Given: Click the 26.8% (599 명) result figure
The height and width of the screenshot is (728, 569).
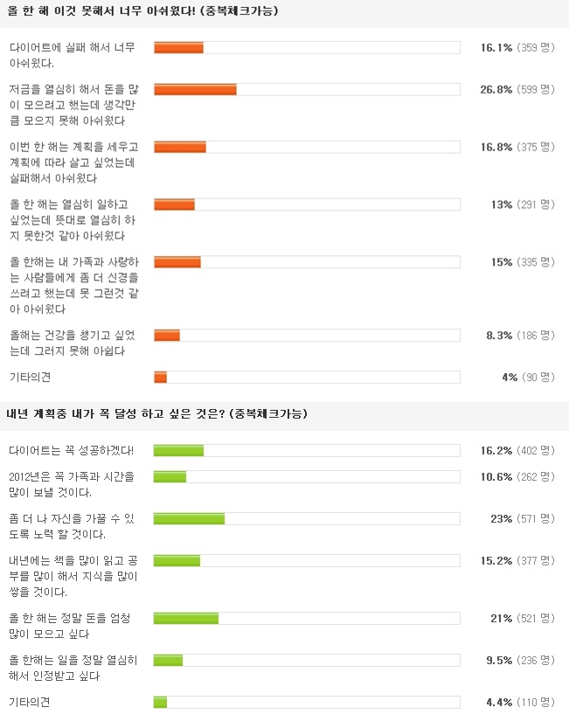Looking at the screenshot, I should click(x=517, y=89).
